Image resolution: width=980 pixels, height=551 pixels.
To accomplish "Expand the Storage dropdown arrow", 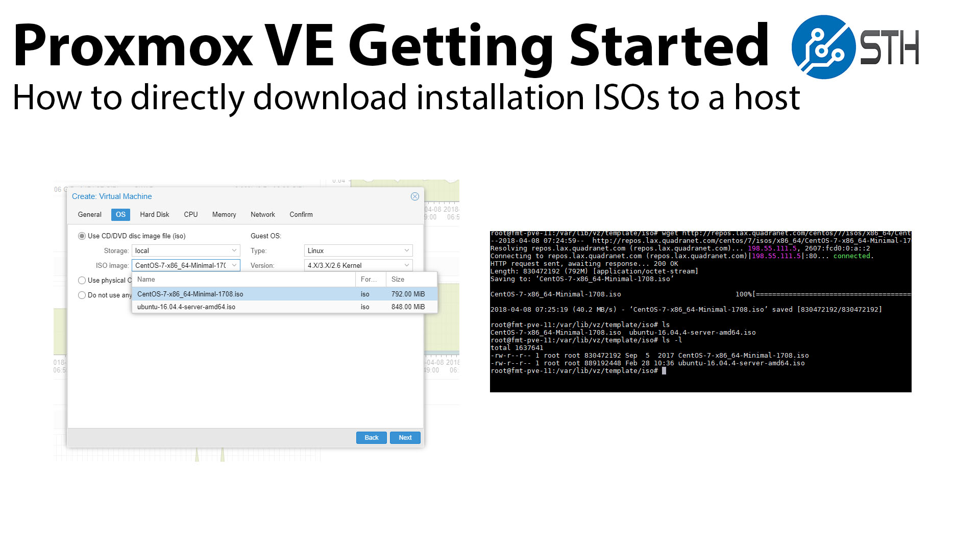I will [234, 251].
